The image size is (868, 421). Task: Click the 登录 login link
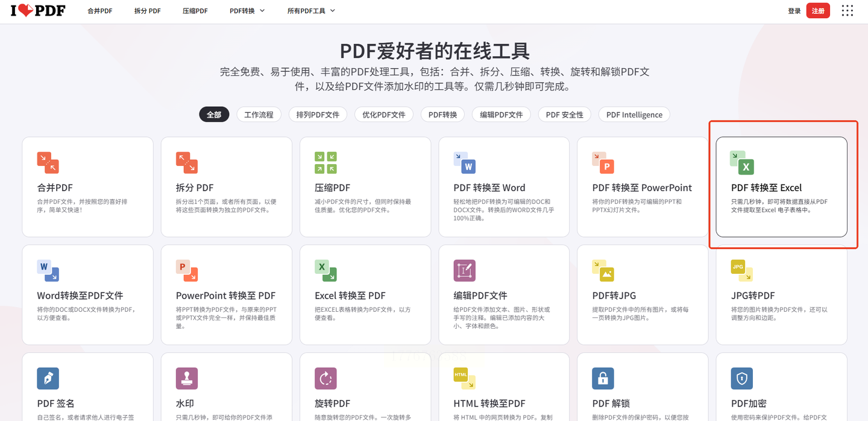click(x=794, y=11)
